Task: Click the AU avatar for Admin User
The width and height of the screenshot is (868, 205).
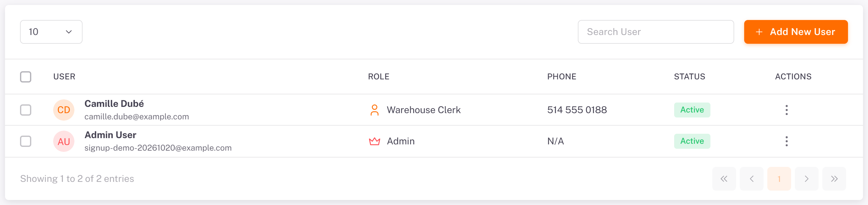Action: (x=64, y=141)
